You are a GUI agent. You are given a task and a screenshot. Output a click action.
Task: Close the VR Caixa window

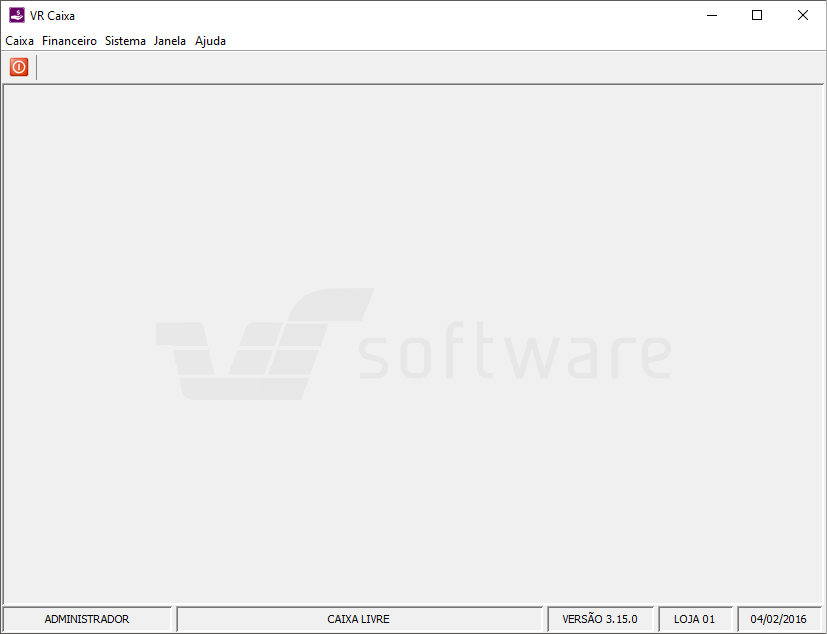point(803,15)
